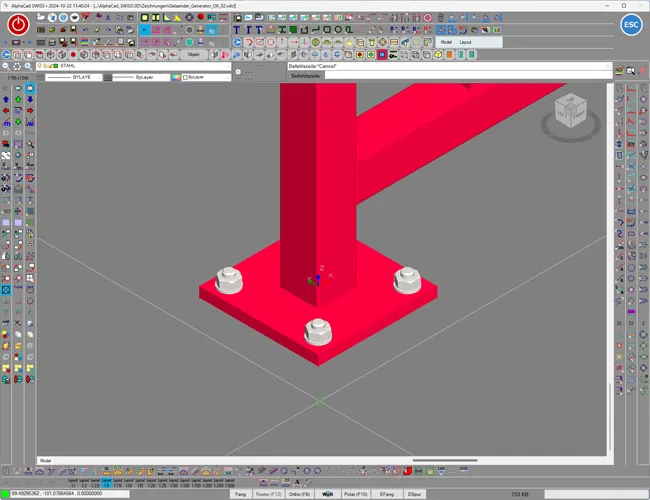
Task: Click the green up arrow icon in left toolbar
Action: (18, 99)
